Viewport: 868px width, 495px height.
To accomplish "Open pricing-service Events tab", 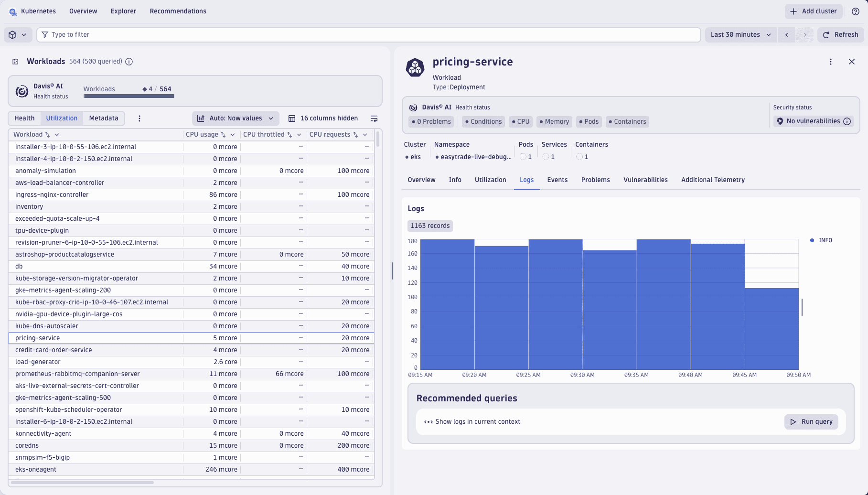I will coord(557,180).
